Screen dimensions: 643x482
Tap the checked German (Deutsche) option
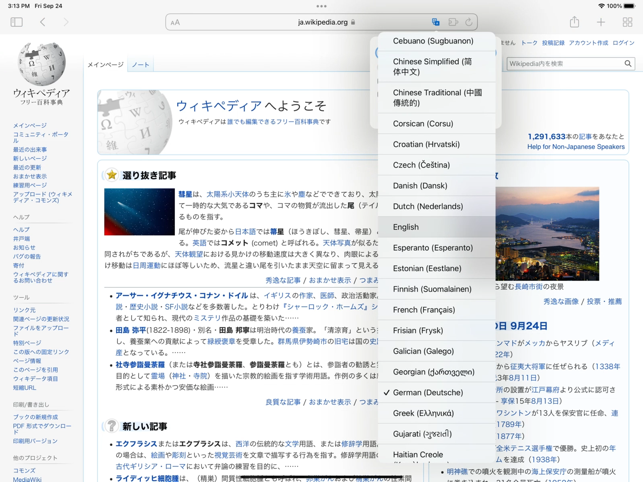click(x=436, y=393)
